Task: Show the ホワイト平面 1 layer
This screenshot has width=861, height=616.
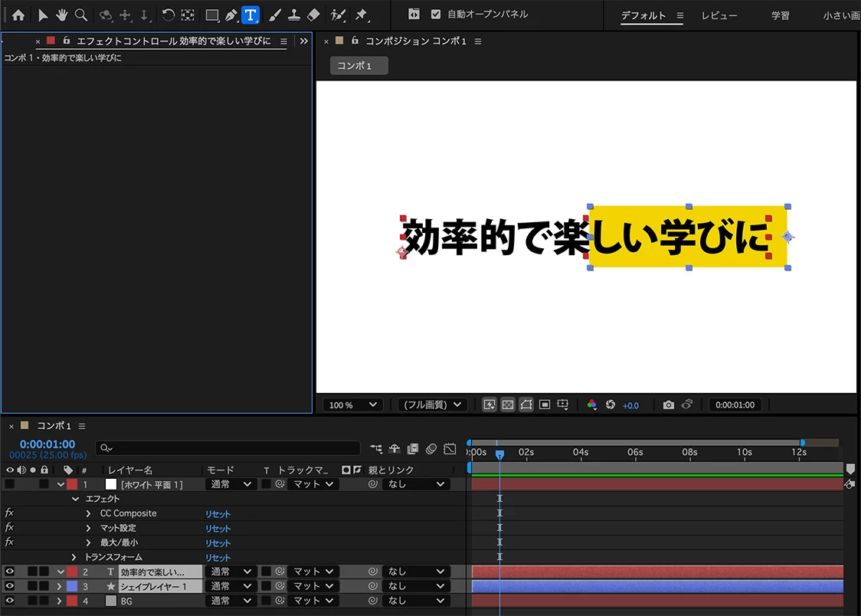Action: (x=9, y=484)
